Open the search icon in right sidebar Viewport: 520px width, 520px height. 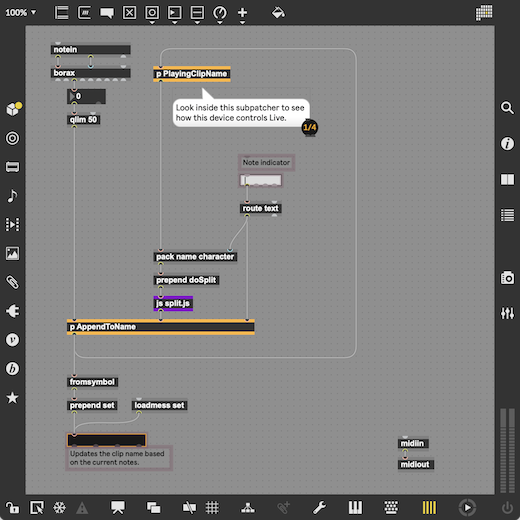tap(507, 108)
